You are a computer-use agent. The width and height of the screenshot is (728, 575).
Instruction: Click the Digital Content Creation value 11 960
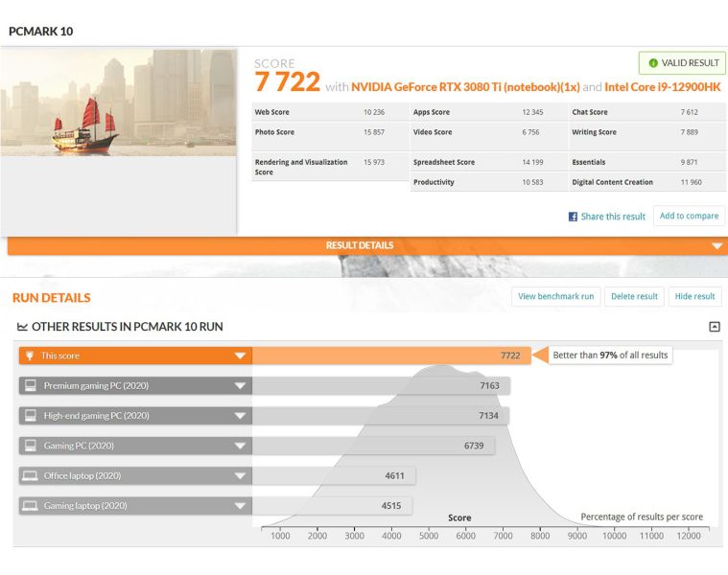click(691, 182)
